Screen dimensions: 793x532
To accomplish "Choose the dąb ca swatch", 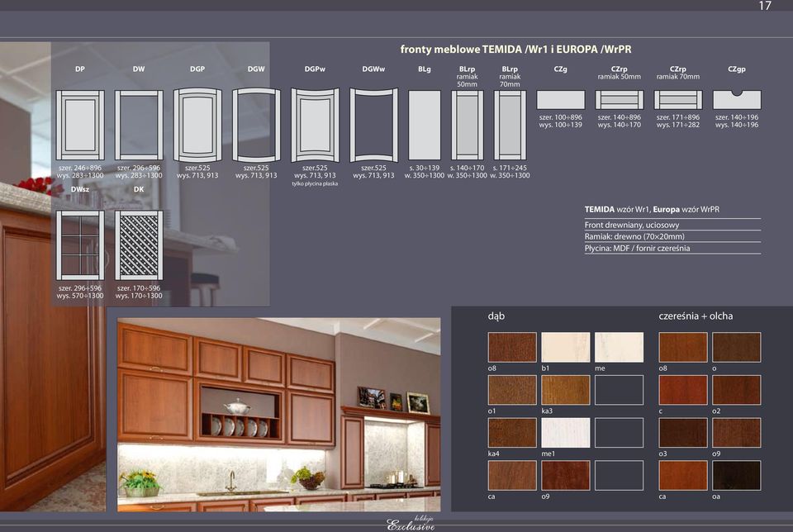I will 512,475.
